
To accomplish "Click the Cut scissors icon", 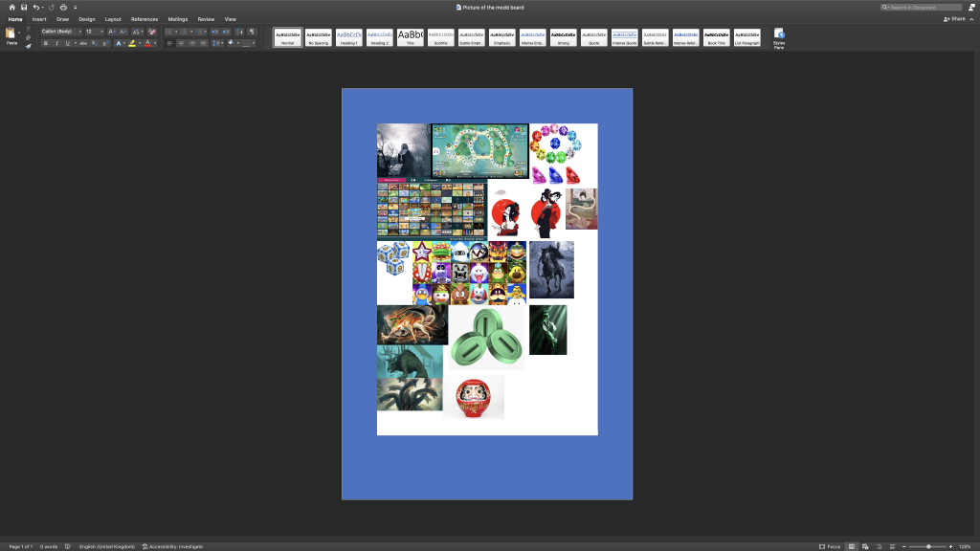I will pyautogui.click(x=28, y=29).
